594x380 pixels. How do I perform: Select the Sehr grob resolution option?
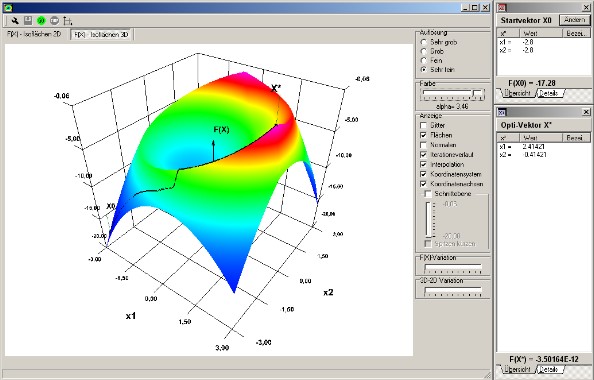click(x=424, y=42)
